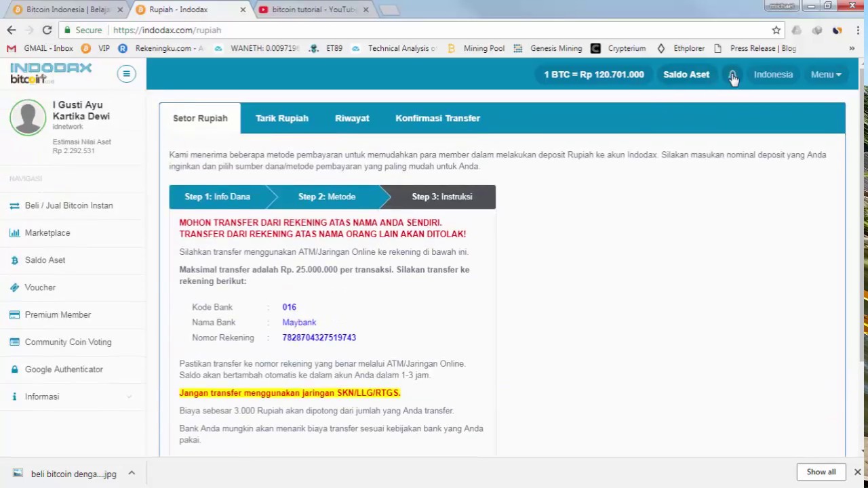Click the bookmark star icon in address bar
Image resolution: width=868 pixels, height=488 pixels.
coord(776,30)
